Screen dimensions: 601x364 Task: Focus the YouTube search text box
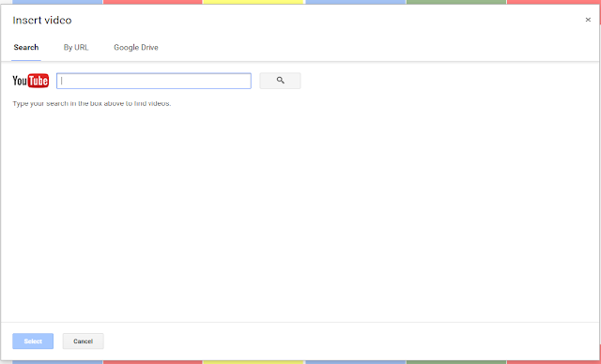point(154,81)
